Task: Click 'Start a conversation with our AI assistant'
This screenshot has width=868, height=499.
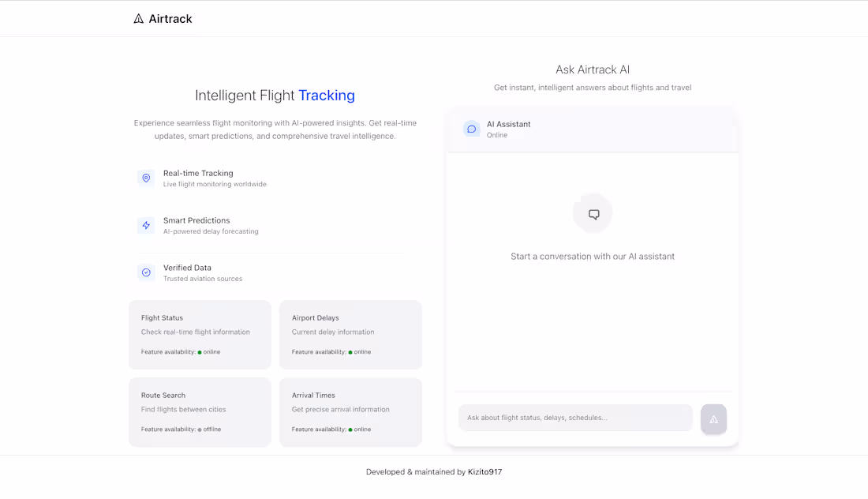Action: [593, 257]
